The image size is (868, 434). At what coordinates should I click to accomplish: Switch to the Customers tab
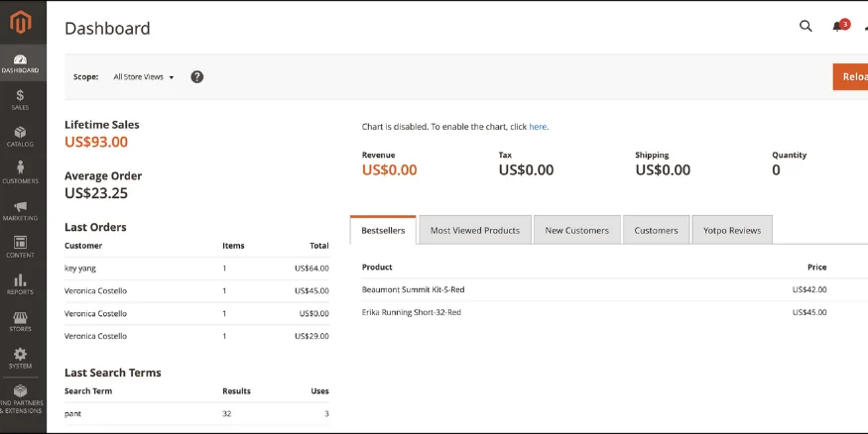656,231
